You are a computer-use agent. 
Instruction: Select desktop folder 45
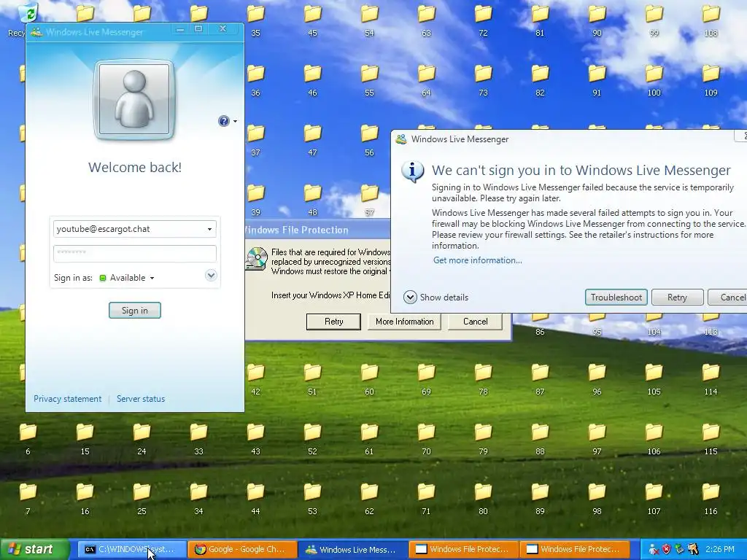coord(312,20)
